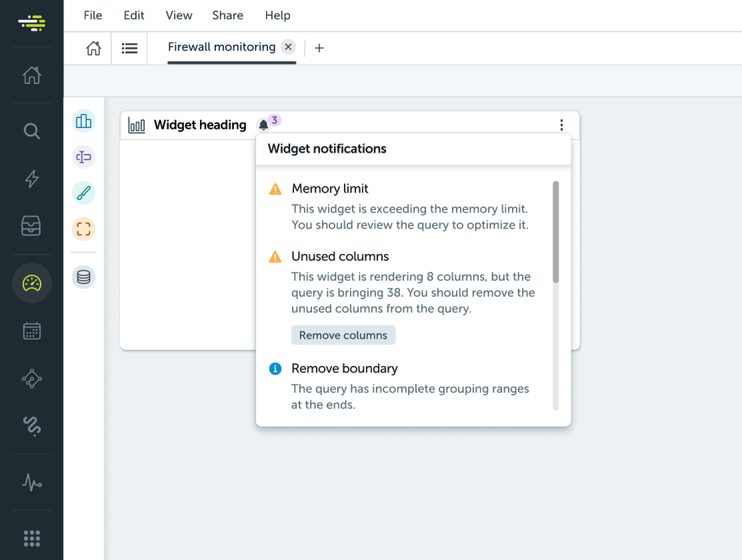Image resolution: width=742 pixels, height=560 pixels.
Task: Select the brush style tool icon
Action: [x=83, y=193]
